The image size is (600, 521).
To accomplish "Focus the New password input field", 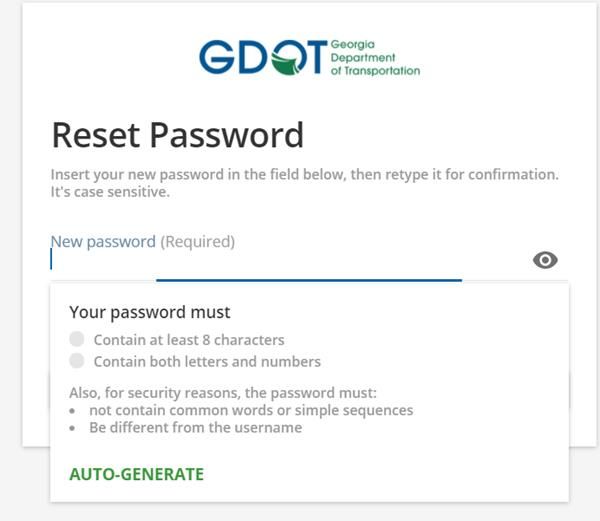I will 291,260.
